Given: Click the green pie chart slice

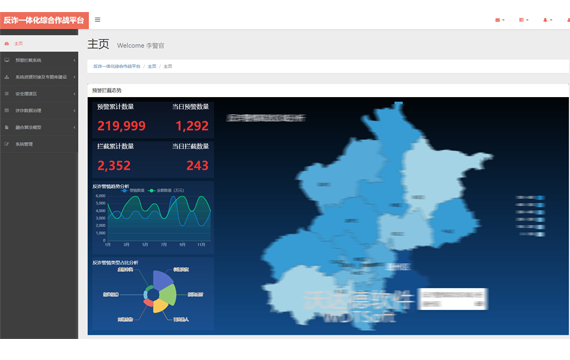Looking at the screenshot, I should [169, 295].
